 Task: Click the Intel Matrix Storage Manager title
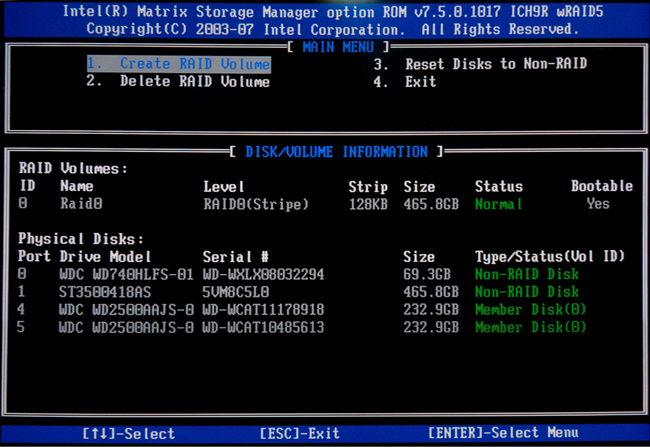333,12
